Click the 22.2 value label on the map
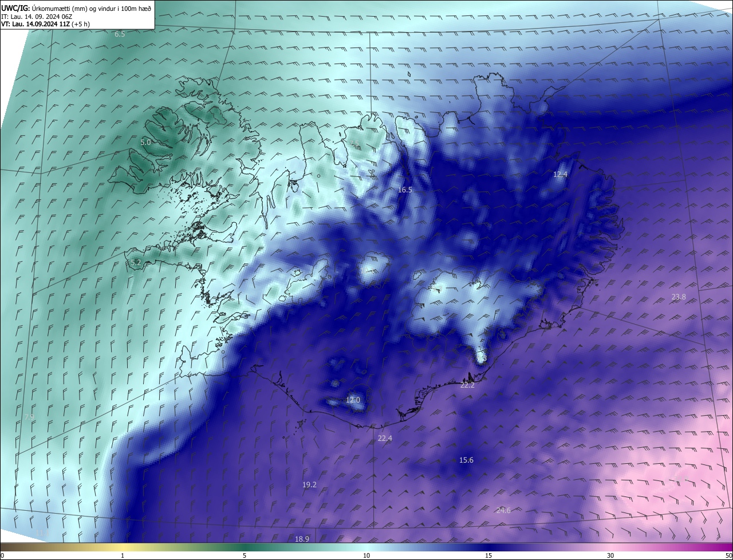 [x=467, y=385]
